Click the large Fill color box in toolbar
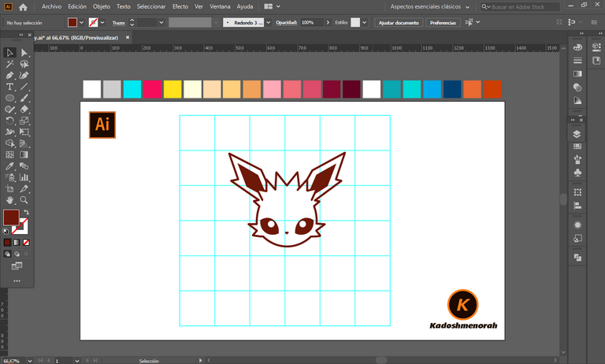Viewport: 605px width, 364px height. click(11, 217)
